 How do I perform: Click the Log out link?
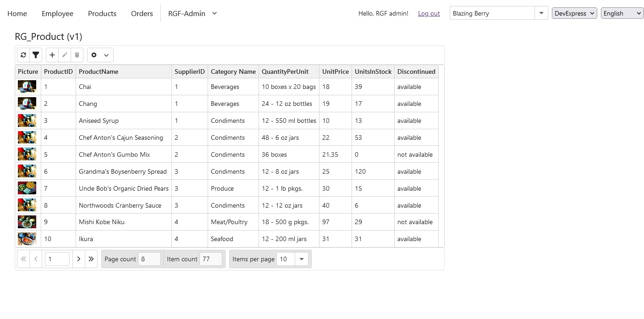[429, 13]
